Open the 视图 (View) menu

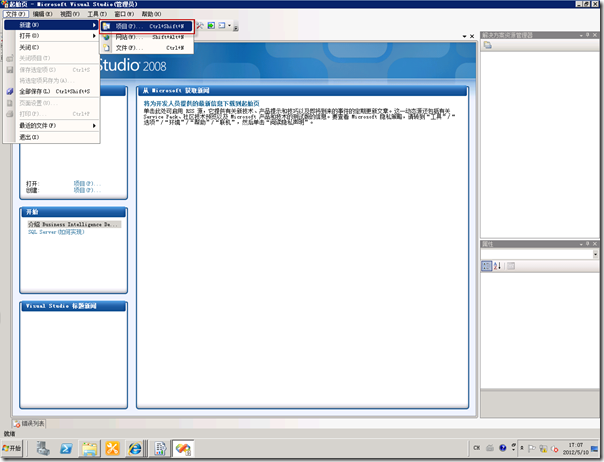click(70, 14)
